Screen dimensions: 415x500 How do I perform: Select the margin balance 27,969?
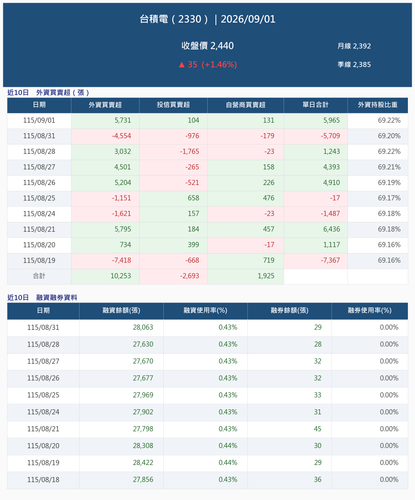pos(143,395)
